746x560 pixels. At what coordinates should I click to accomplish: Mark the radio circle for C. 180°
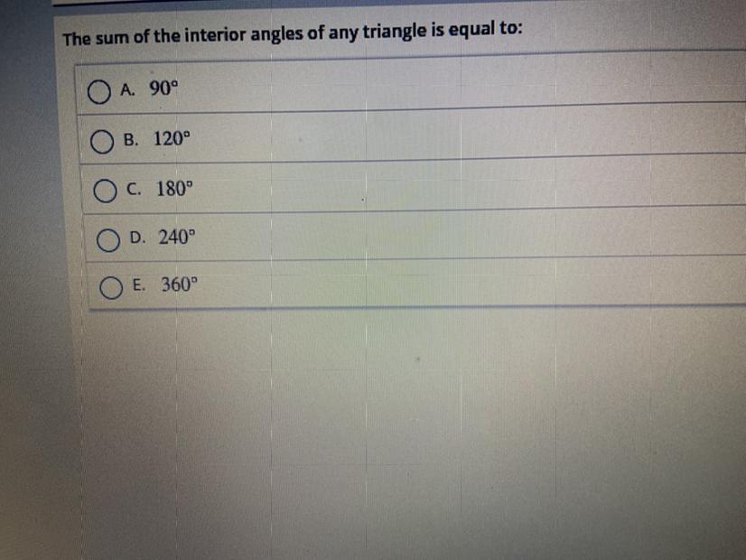[x=105, y=191]
